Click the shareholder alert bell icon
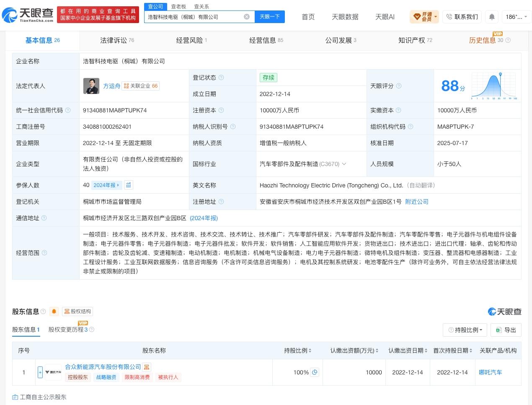532x405 pixels. click(x=54, y=312)
